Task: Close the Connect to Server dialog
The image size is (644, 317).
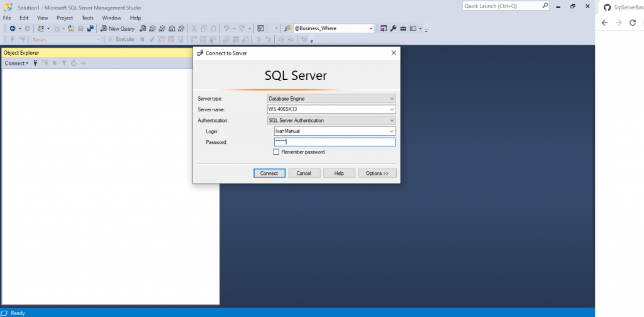Action: pos(394,53)
